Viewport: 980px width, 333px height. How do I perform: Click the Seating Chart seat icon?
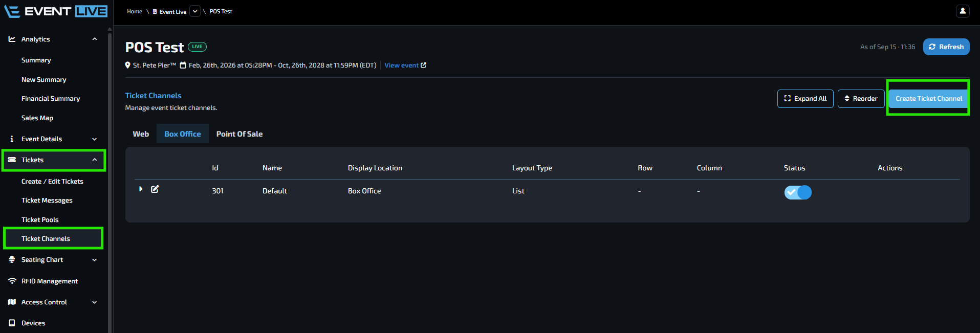coord(12,260)
